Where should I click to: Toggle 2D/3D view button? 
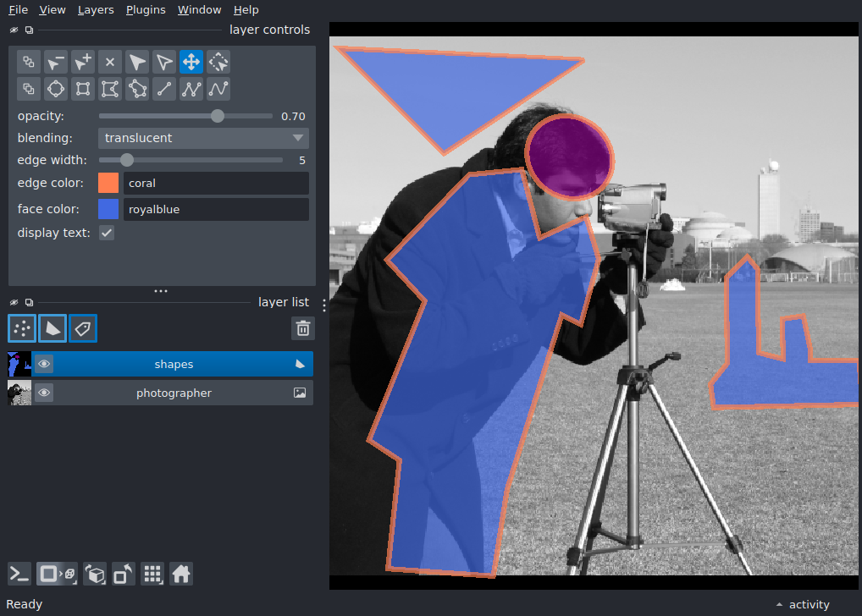pyautogui.click(x=58, y=575)
